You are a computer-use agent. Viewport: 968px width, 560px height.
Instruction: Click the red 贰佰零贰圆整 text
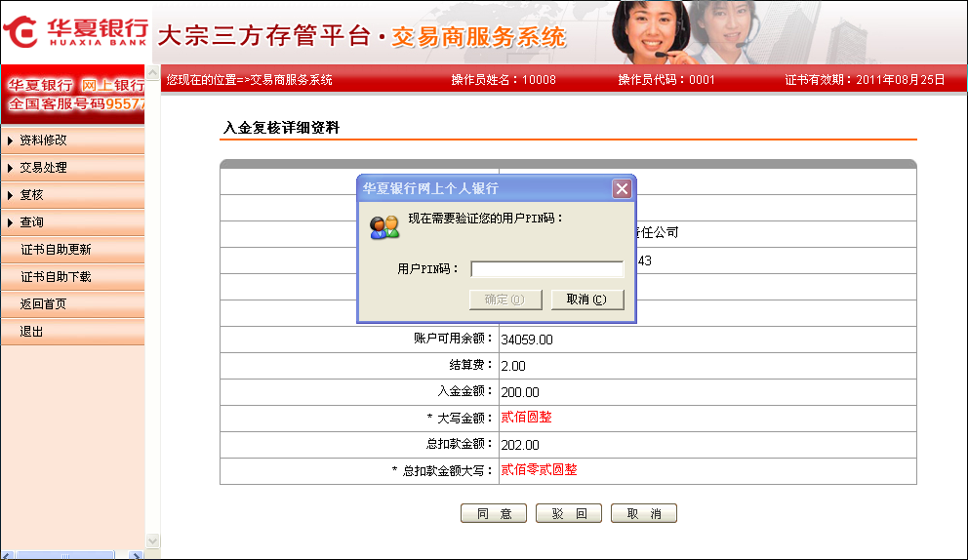539,470
